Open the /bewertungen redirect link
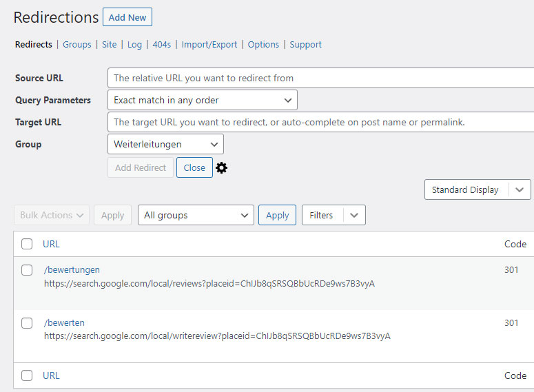 [x=72, y=270]
